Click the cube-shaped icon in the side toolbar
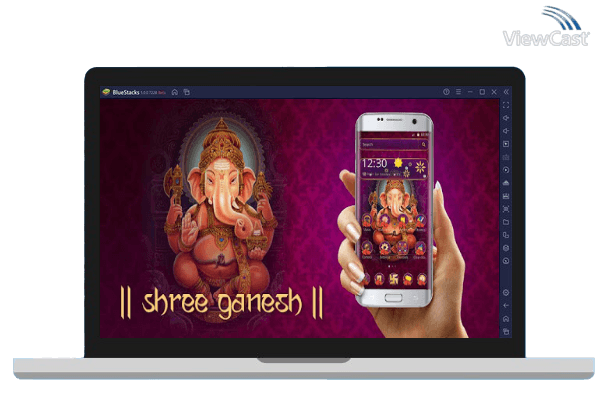This screenshot has width=602, height=414. pyautogui.click(x=506, y=248)
